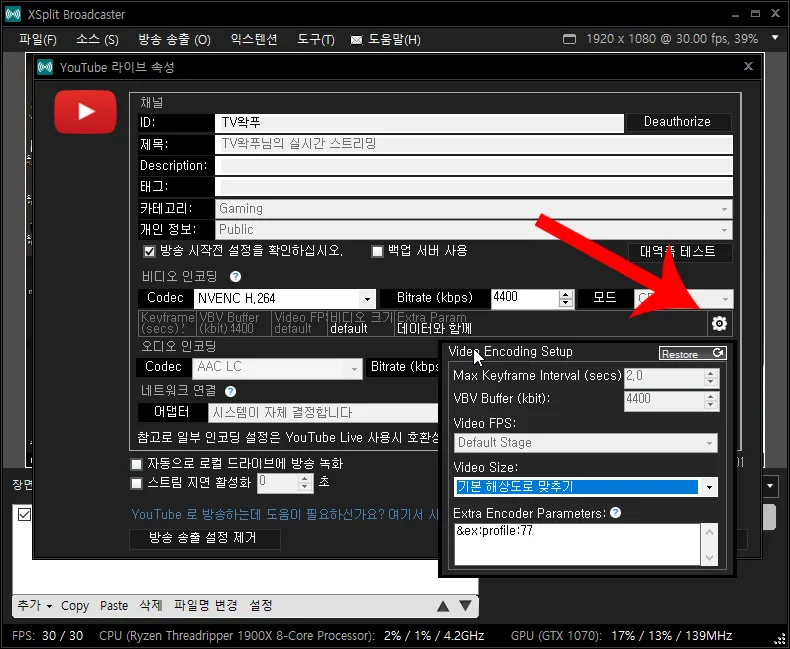Click the 태그 input field
Viewport: 790px width, 649px height.
(x=474, y=187)
